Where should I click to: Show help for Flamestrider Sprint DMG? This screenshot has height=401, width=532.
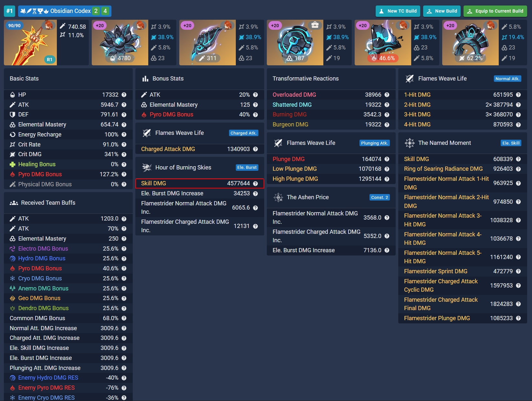[518, 271]
